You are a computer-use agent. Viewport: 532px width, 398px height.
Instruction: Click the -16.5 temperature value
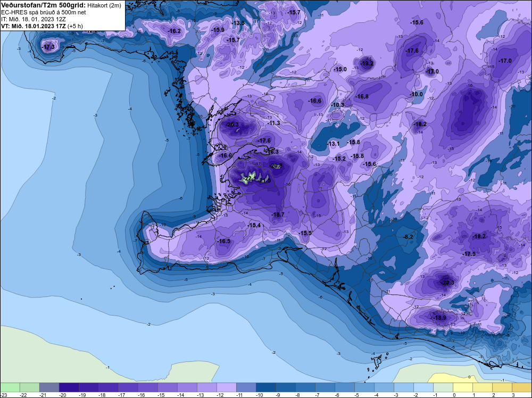point(224,241)
